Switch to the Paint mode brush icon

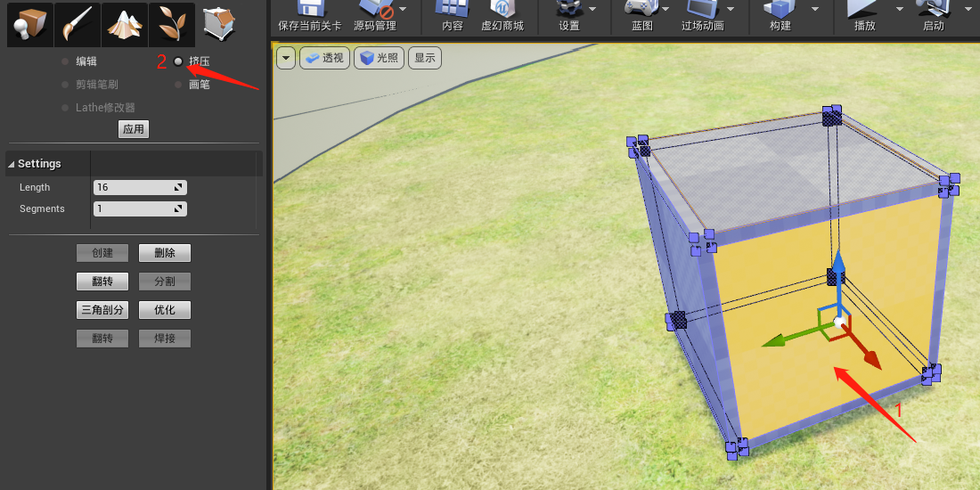[x=78, y=24]
